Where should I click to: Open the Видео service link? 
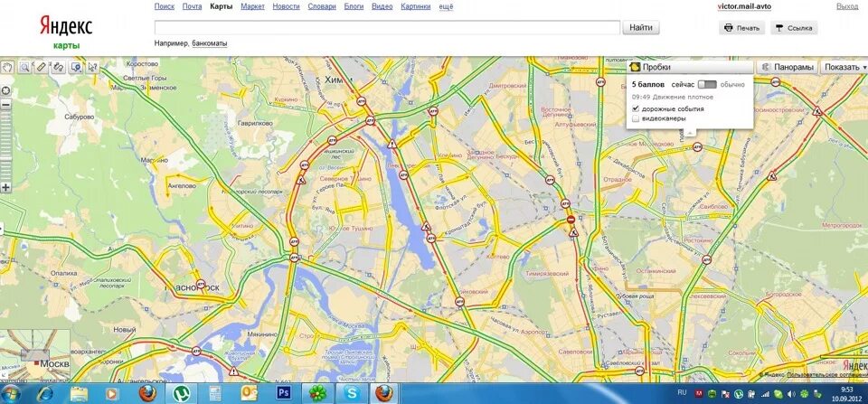pos(382,6)
